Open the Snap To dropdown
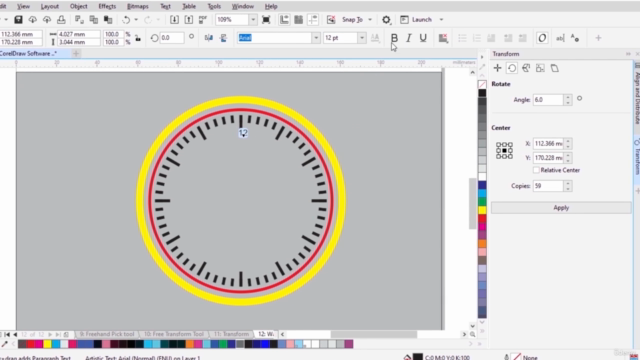This screenshot has width=640, height=360. click(x=370, y=20)
